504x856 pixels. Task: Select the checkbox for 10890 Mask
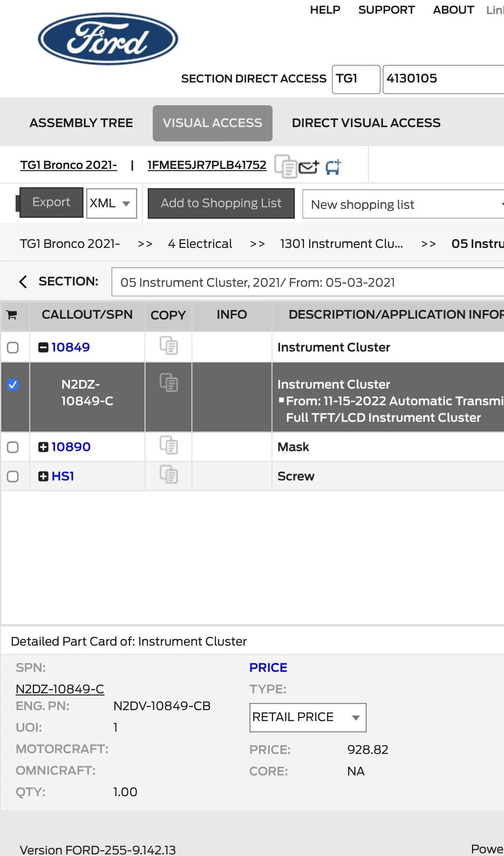point(13,447)
